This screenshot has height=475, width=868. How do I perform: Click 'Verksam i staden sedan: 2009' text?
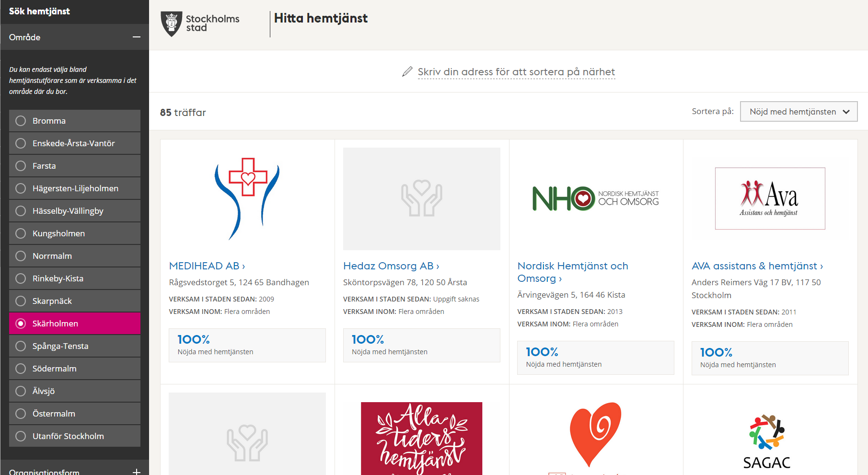[221, 299]
